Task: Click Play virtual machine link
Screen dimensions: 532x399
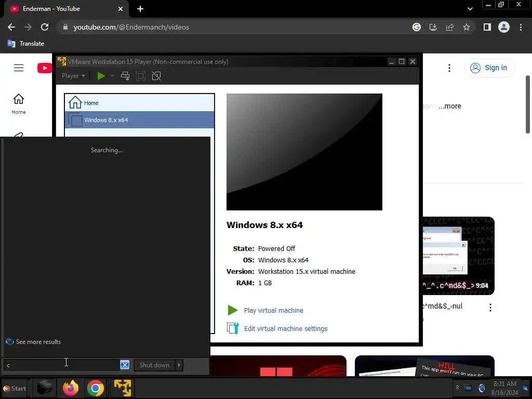Action: pyautogui.click(x=273, y=311)
